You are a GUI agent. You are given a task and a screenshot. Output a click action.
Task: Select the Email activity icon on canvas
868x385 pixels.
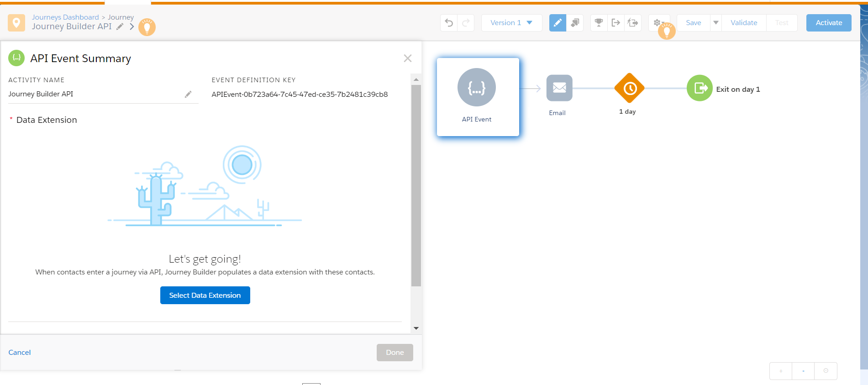pyautogui.click(x=559, y=88)
